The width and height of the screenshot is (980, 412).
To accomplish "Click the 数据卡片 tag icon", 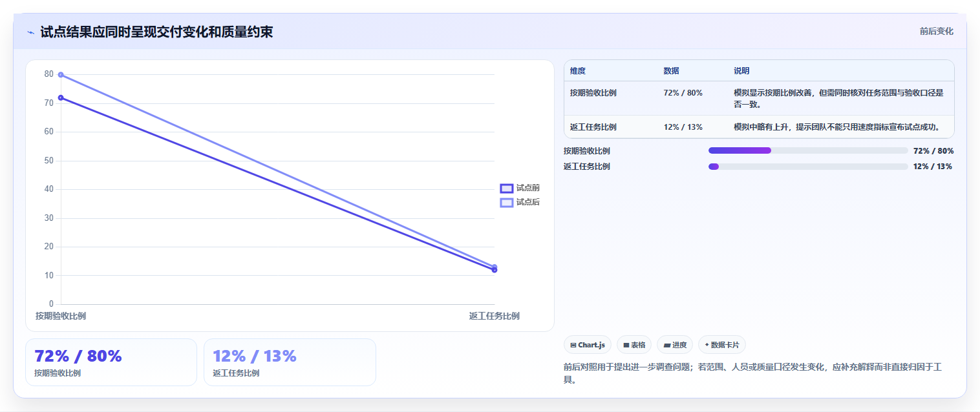I will tap(707, 345).
